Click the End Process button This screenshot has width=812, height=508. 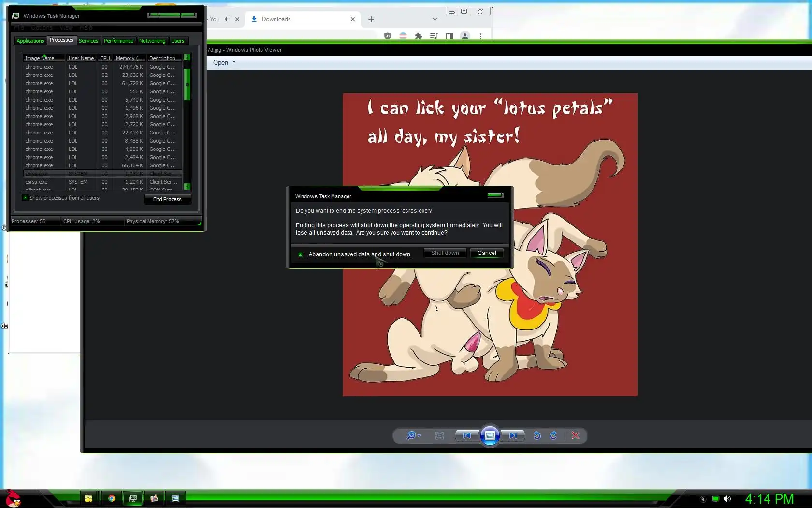coord(167,199)
